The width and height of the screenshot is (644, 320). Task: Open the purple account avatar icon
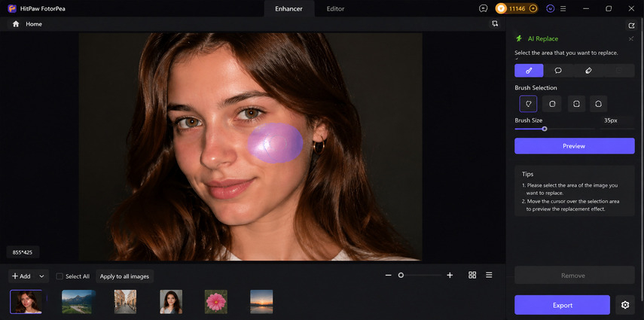[551, 8]
